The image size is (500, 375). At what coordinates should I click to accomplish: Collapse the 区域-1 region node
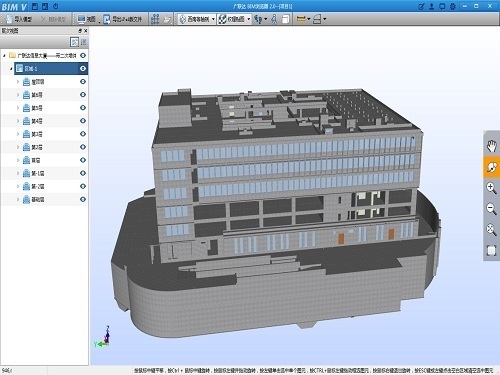pyautogui.click(x=11, y=69)
